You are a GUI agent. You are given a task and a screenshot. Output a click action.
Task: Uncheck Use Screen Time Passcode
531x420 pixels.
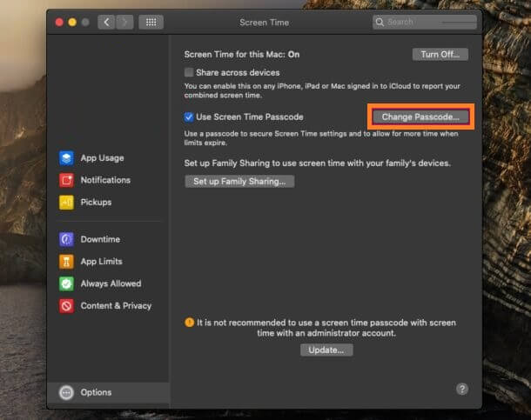(189, 117)
